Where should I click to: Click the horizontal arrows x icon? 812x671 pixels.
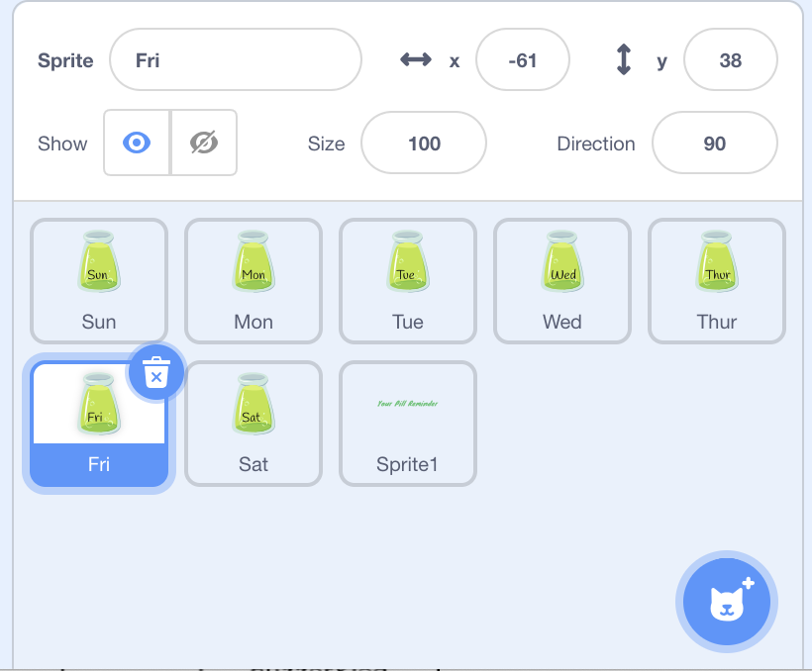[x=416, y=60]
